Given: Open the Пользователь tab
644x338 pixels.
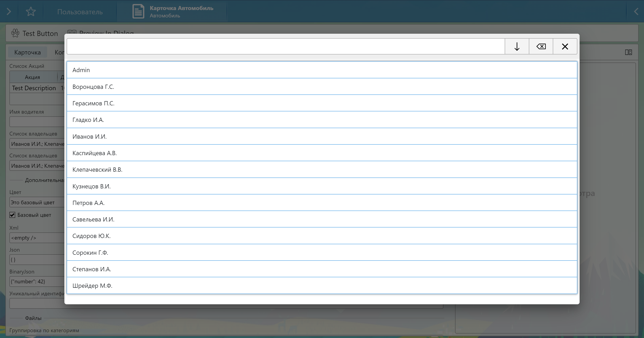Looking at the screenshot, I should (80, 12).
